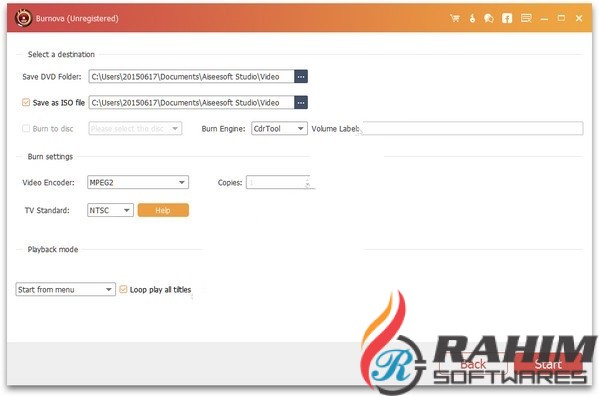The height and width of the screenshot is (396, 599).
Task: Open the shopping cart purchase icon
Action: click(x=455, y=18)
